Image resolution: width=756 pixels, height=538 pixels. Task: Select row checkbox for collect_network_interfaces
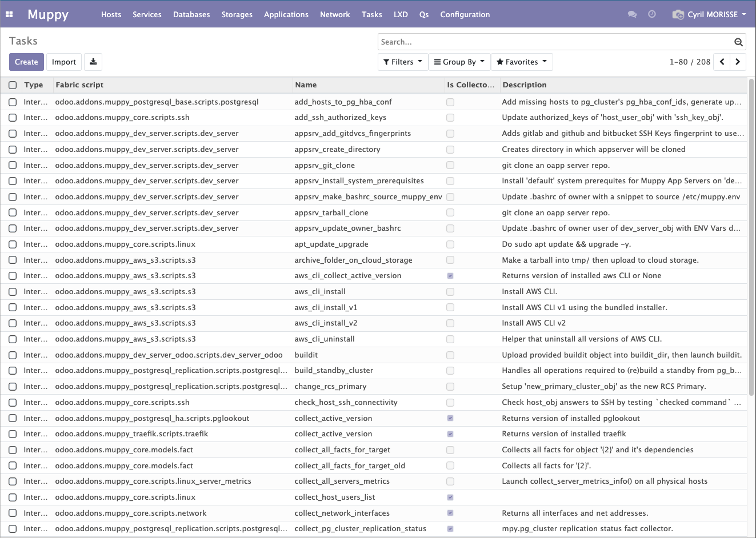click(13, 513)
